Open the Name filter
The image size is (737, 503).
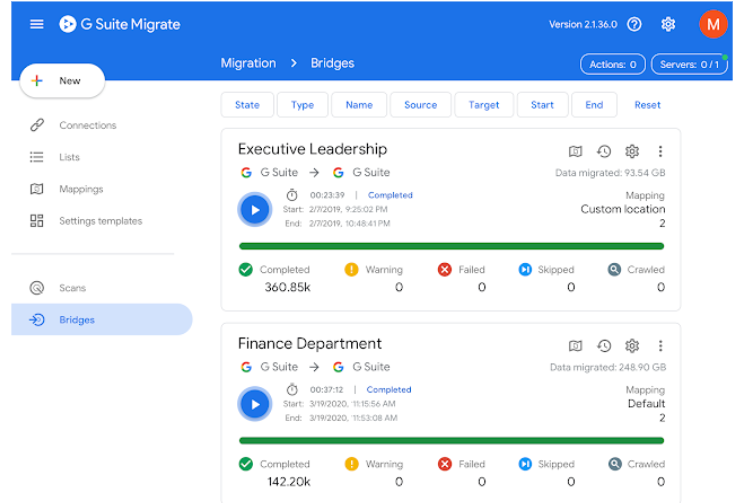[359, 105]
